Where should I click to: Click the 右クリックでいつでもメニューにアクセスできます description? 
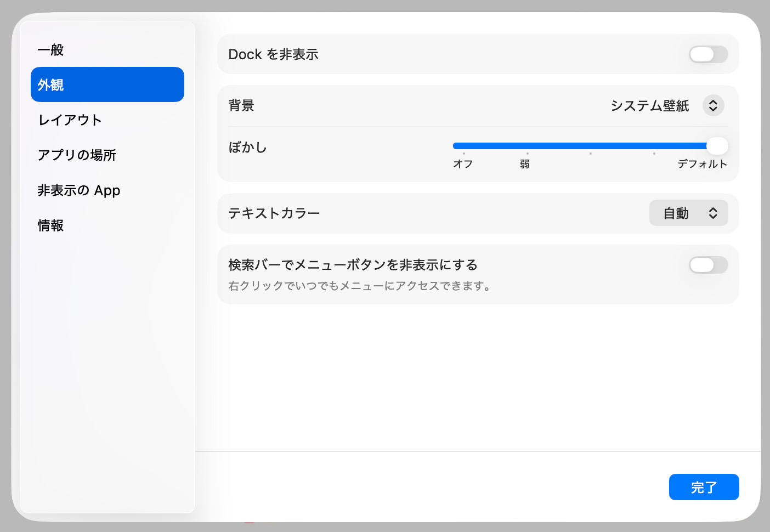359,286
